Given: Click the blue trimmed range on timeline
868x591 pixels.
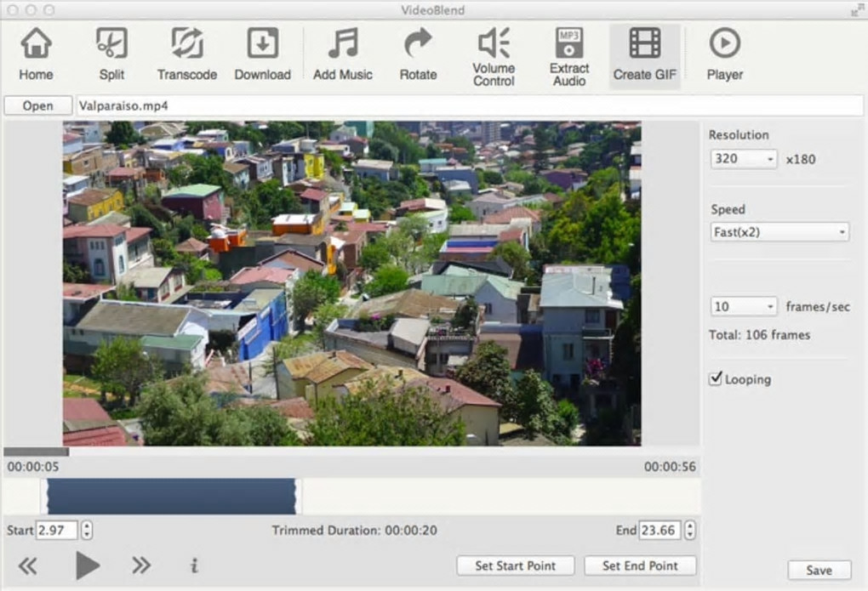Looking at the screenshot, I should coord(172,497).
